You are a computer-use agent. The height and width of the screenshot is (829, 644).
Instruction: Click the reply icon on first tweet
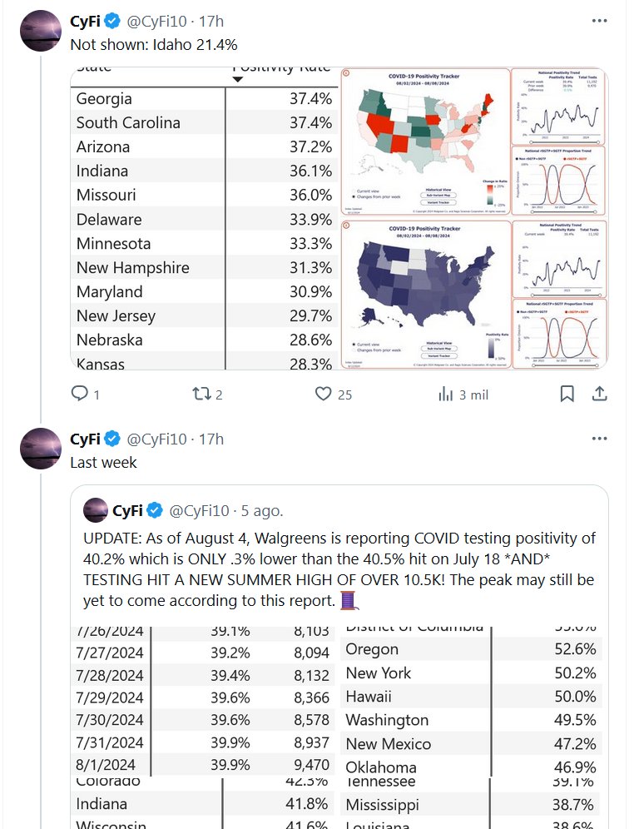(80, 394)
